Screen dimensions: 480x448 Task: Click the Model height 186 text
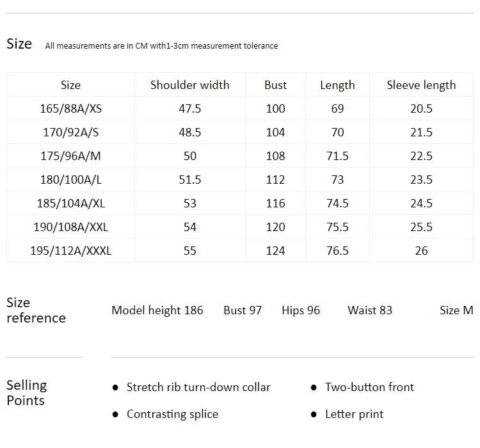(x=157, y=310)
